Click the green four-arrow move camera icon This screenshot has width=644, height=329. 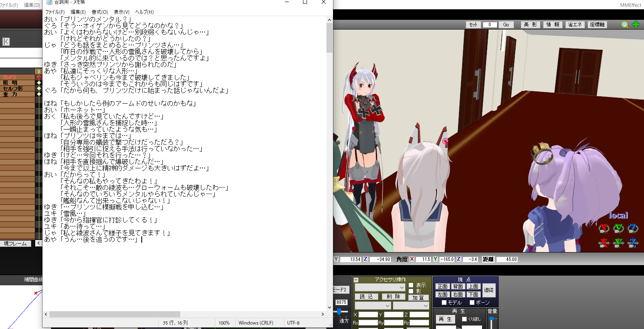[x=636, y=24]
